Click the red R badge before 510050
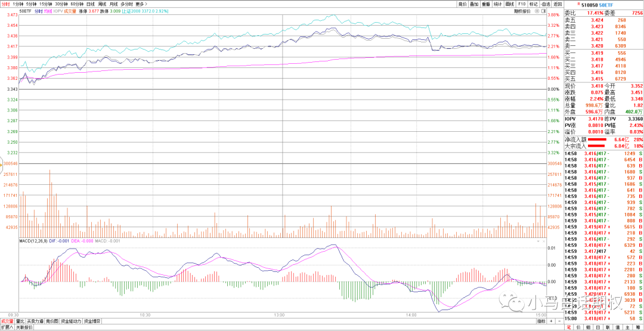 click(578, 4)
